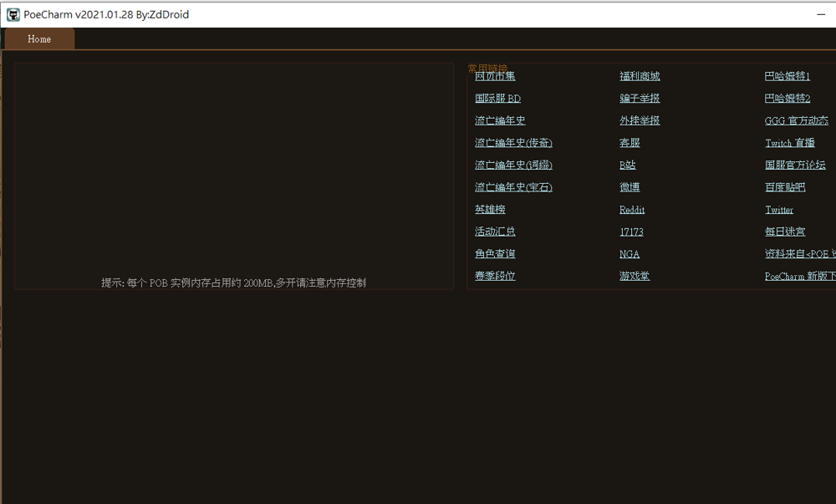Open the 巴哈姆特2 link
Screen dimensions: 836x504
787,99
